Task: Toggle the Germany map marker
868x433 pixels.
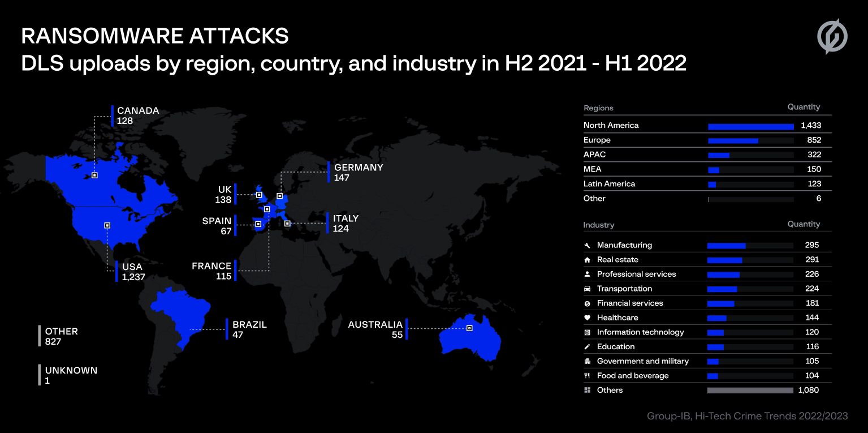Action: pyautogui.click(x=279, y=196)
